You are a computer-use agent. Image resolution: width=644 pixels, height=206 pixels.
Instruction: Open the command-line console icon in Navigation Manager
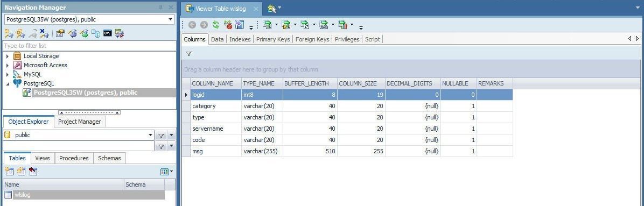(x=108, y=33)
